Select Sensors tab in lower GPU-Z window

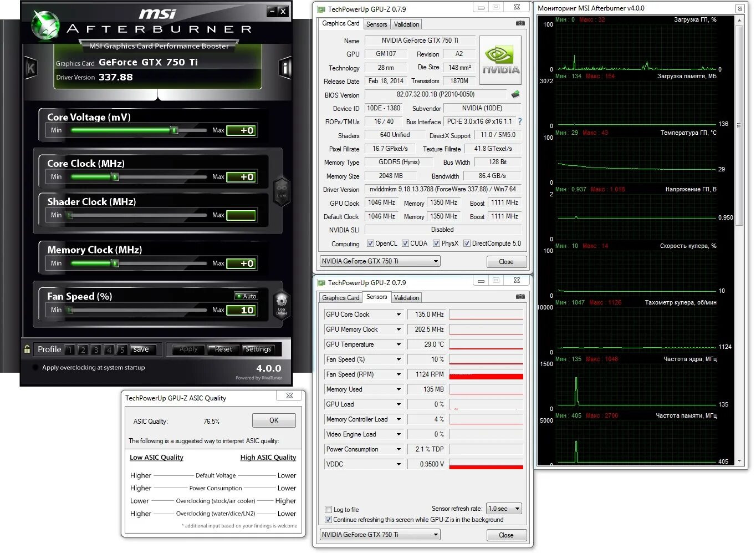[x=376, y=297]
